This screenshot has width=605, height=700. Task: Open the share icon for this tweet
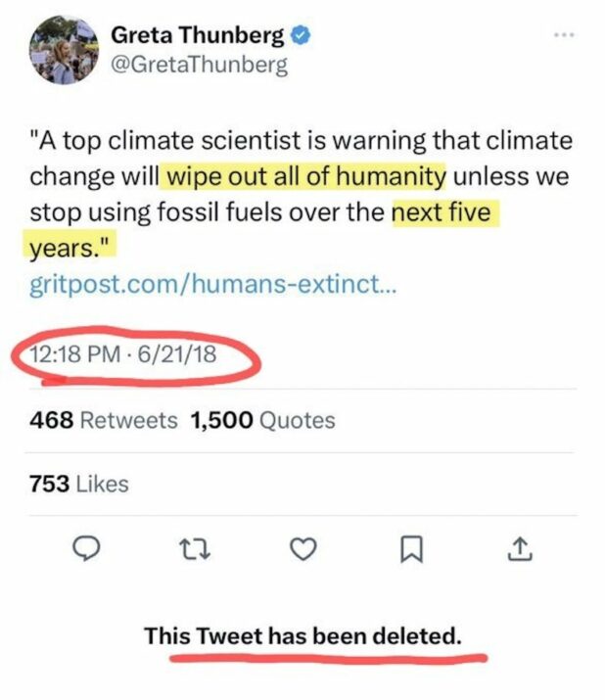518,551
